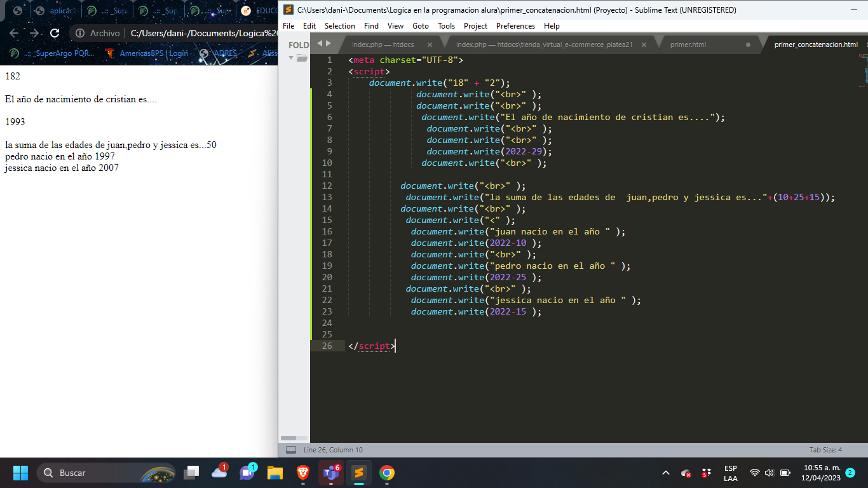Click Chrome's reload page icon
Image resolution: width=868 pixels, height=488 pixels.
(x=55, y=33)
